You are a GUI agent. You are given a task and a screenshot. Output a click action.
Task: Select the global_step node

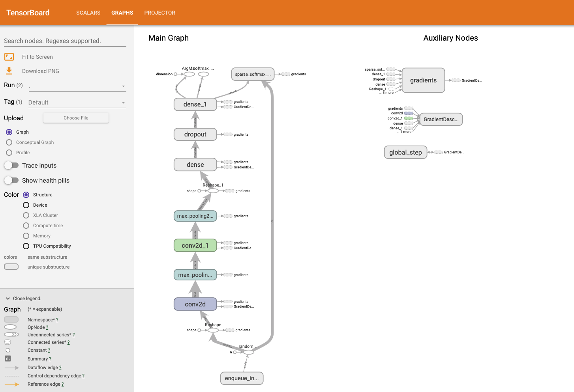405,152
